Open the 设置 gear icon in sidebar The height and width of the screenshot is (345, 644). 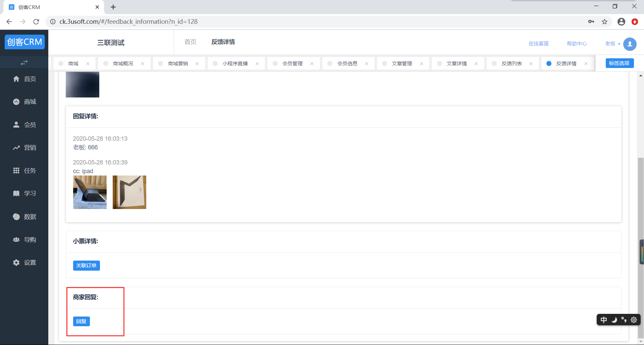pos(16,262)
